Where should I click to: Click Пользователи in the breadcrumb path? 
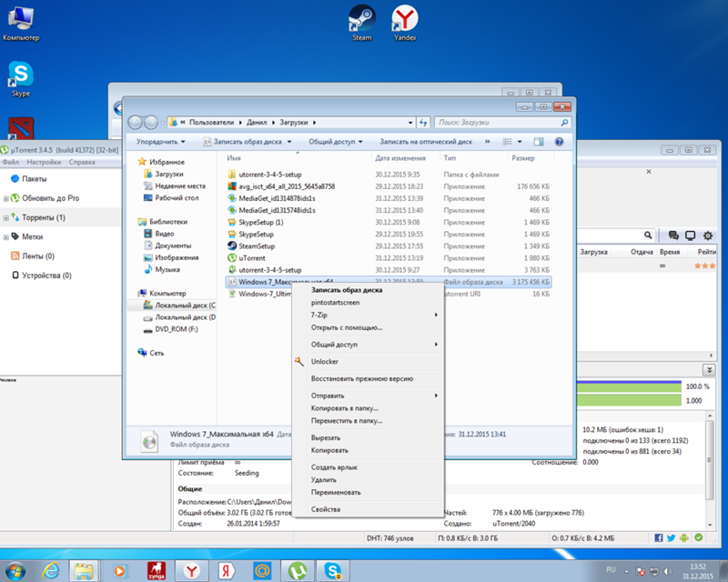(212, 123)
